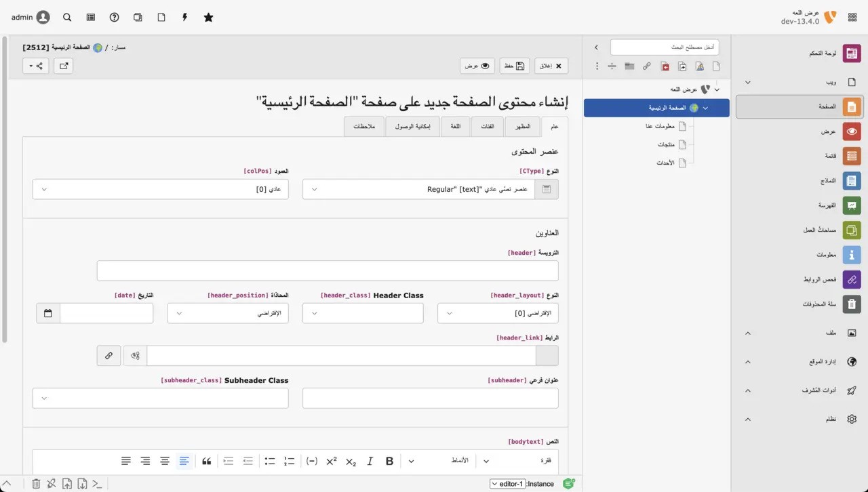Image resolution: width=868 pixels, height=492 pixels.
Task: Open the link browser icon beside the header_link field
Action: 108,355
